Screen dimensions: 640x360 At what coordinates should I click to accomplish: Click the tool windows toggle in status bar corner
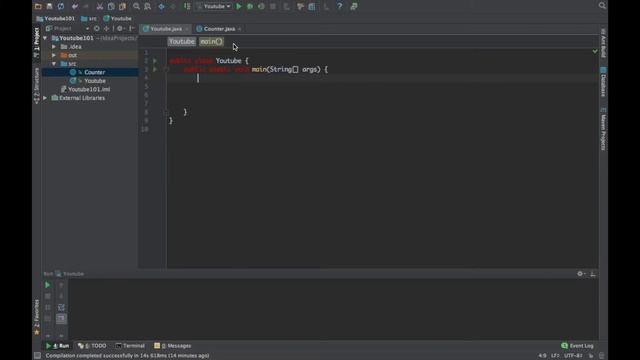coord(38,356)
